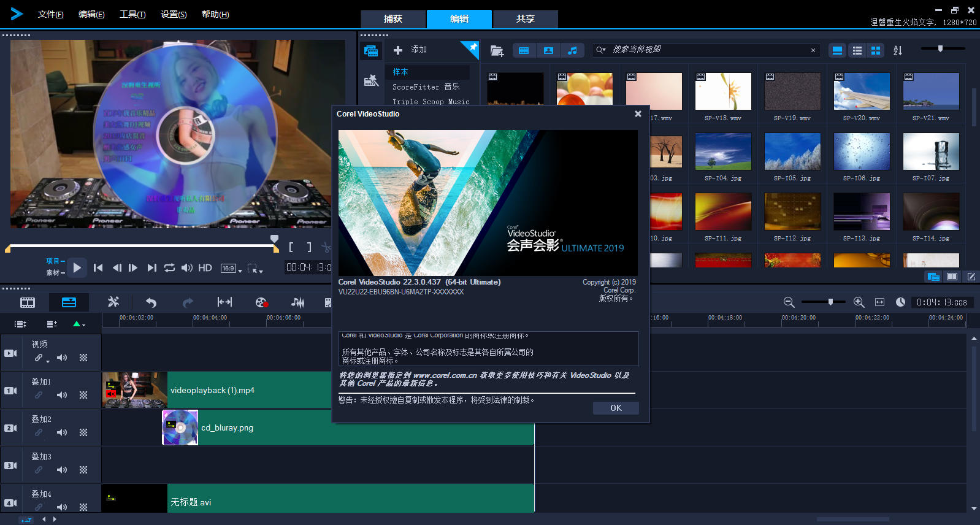Open the Settings menu
Viewport: 980px width, 525px height.
[174, 15]
